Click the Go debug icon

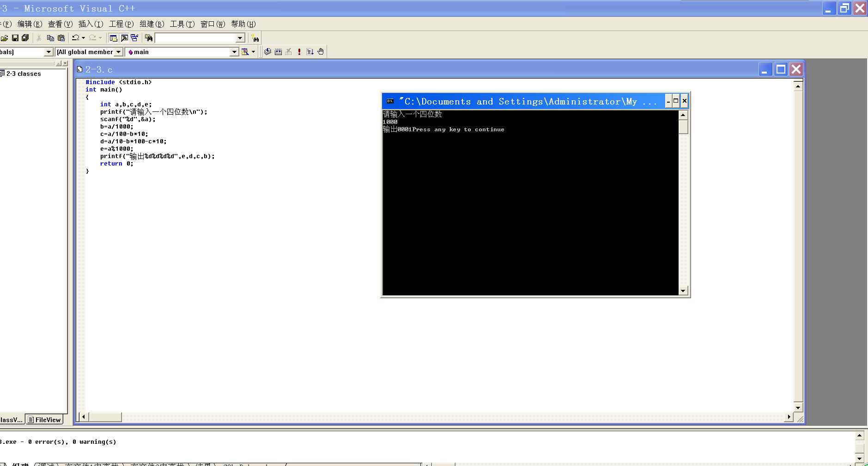[x=310, y=52]
